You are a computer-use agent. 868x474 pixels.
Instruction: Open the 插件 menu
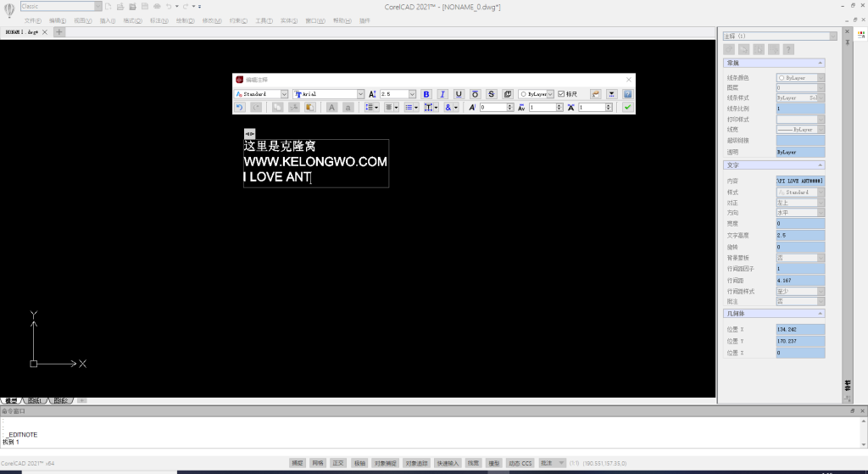pos(364,20)
